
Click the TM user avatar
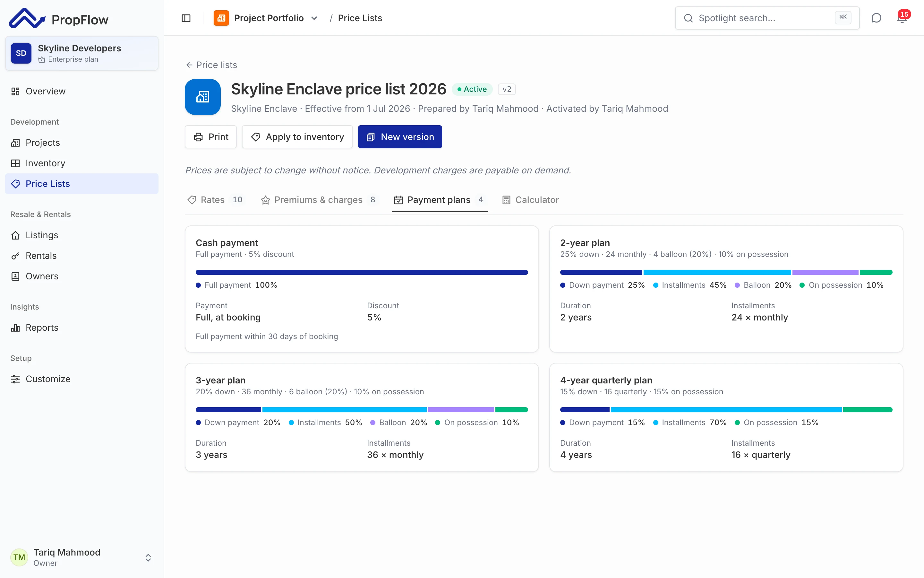[19, 557]
